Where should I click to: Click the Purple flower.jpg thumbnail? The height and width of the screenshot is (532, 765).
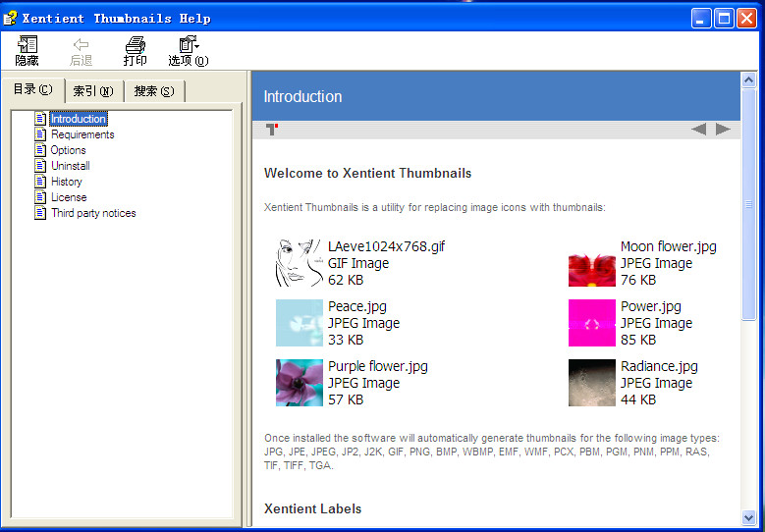(x=299, y=383)
